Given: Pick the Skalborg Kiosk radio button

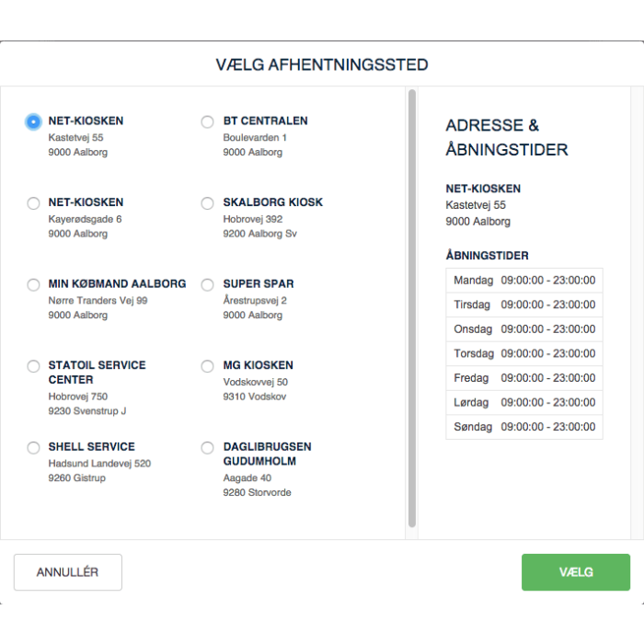Looking at the screenshot, I should 207,203.
